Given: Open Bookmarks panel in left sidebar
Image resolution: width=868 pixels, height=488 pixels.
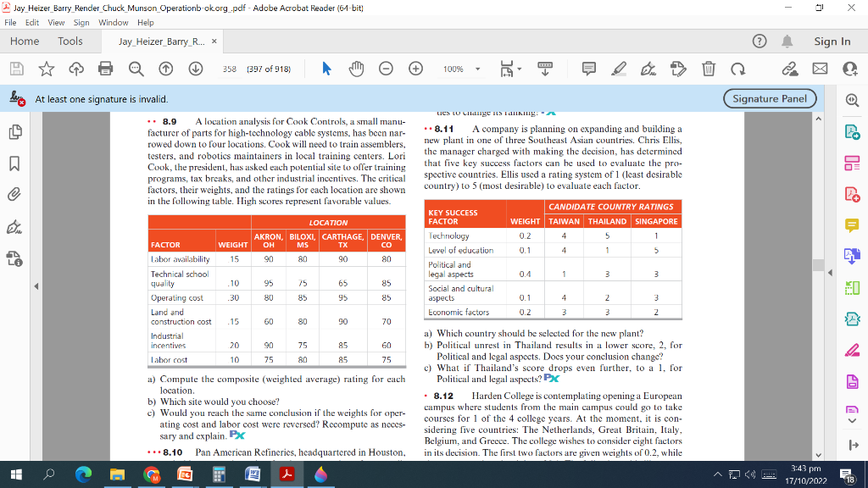Looking at the screenshot, I should [x=15, y=164].
